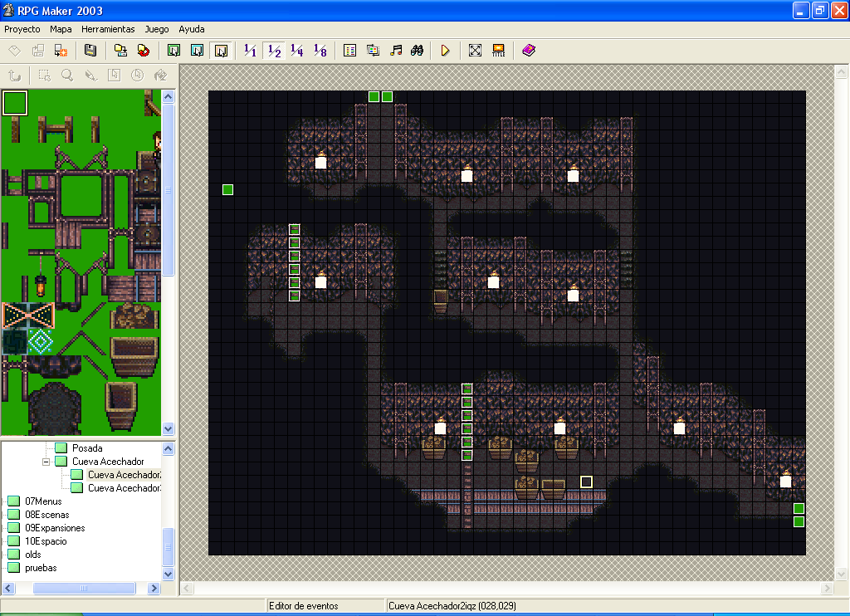Select the Cueva Acechador parent map
Screen dimensions: 850x616
tap(108, 462)
